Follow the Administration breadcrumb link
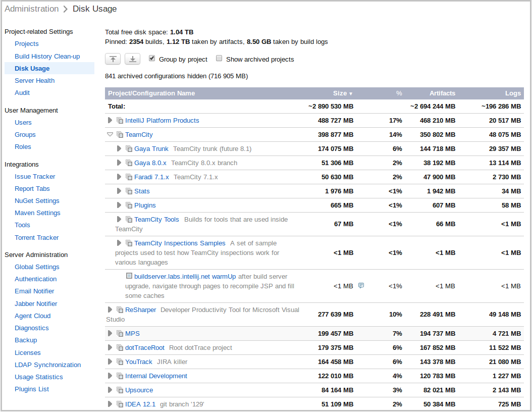532x413 pixels. [31, 9]
